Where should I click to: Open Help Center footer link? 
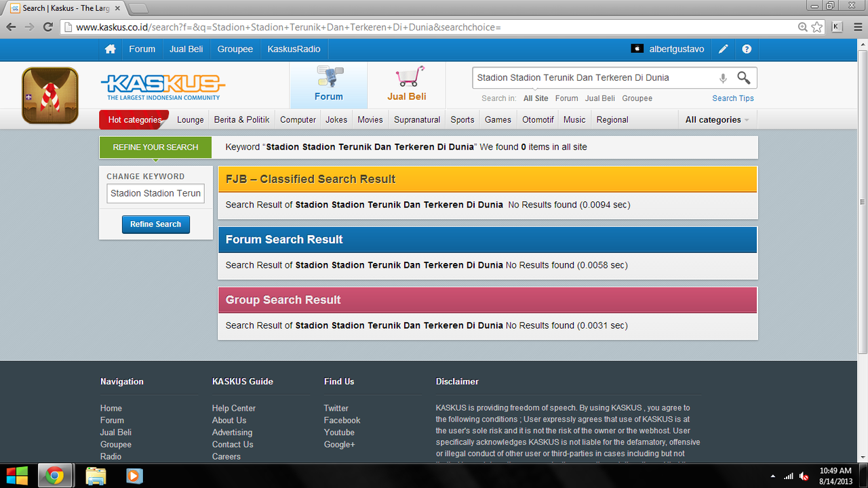tap(234, 408)
